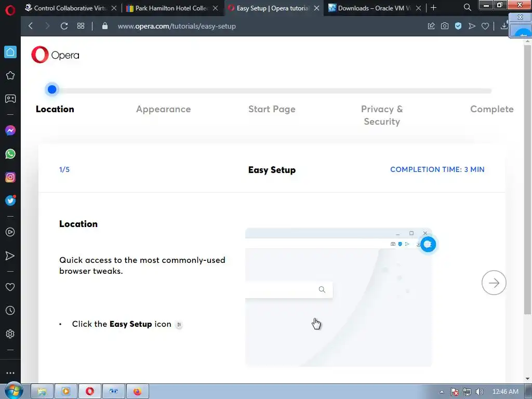Open Speed Dial start page icon
Viewport: 532px width, 399px height.
click(x=81, y=26)
